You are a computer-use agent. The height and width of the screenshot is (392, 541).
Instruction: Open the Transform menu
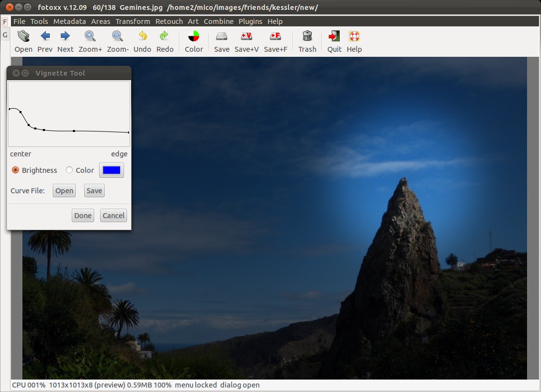[133, 21]
